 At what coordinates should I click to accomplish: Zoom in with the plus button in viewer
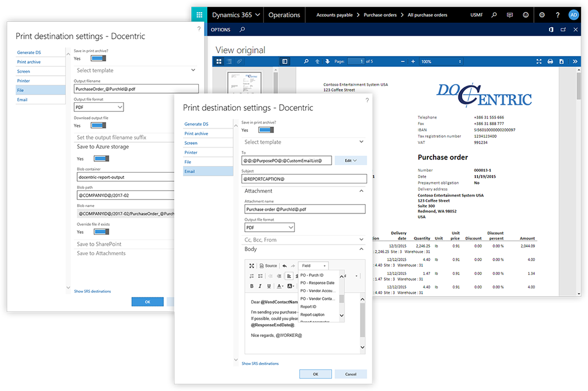413,61
